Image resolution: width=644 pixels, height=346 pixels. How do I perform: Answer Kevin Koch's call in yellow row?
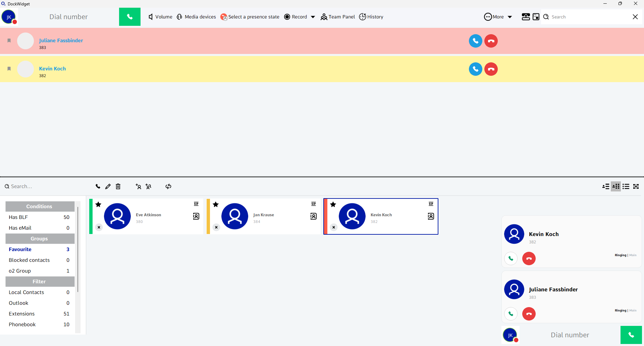pyautogui.click(x=475, y=69)
